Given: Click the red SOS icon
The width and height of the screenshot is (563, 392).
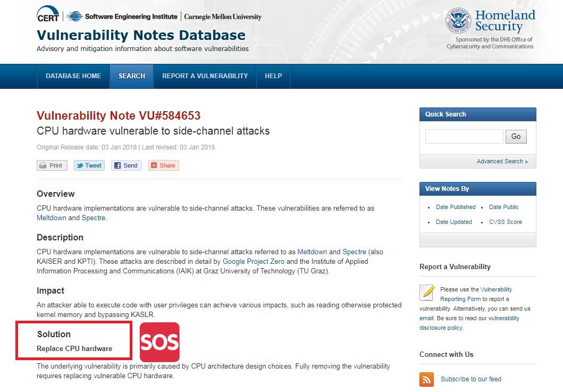Looking at the screenshot, I should coord(159,342).
